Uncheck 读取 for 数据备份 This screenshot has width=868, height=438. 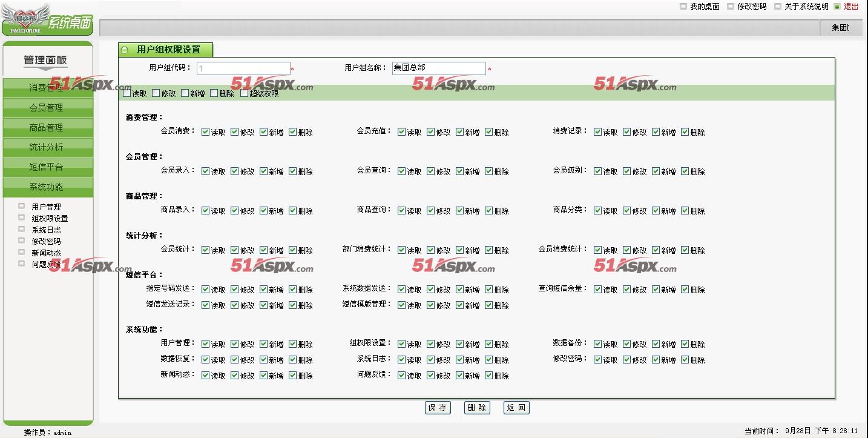coord(598,343)
